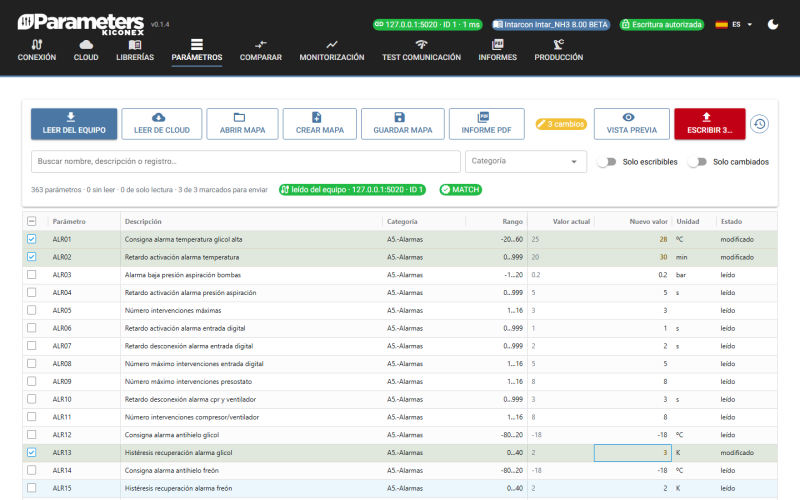Toggle the select-all header checkbox
The width and height of the screenshot is (800, 500).
pyautogui.click(x=32, y=221)
